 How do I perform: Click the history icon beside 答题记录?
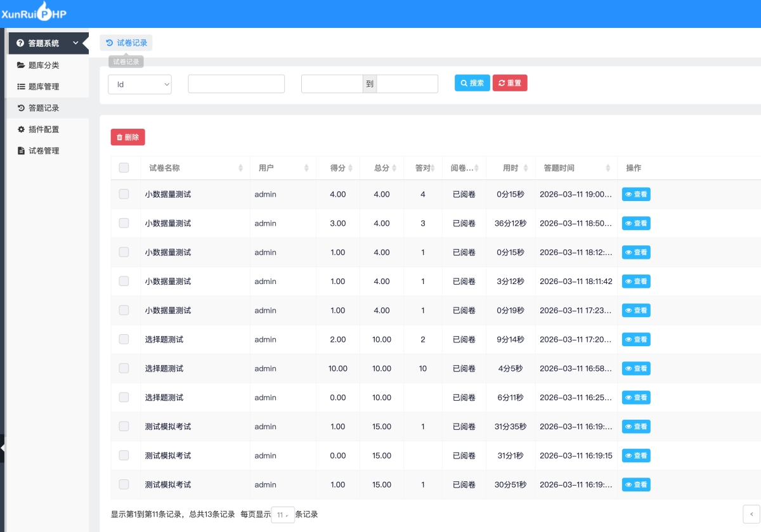(21, 108)
